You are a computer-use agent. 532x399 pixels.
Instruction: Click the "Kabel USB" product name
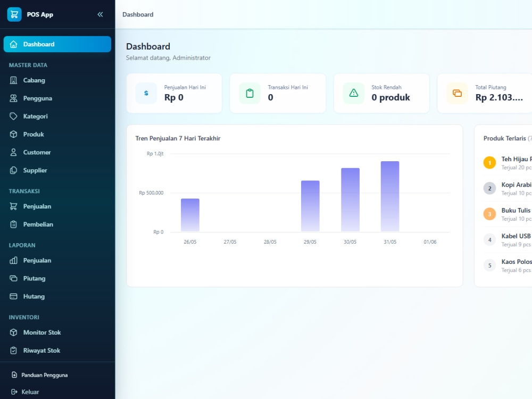click(x=516, y=236)
